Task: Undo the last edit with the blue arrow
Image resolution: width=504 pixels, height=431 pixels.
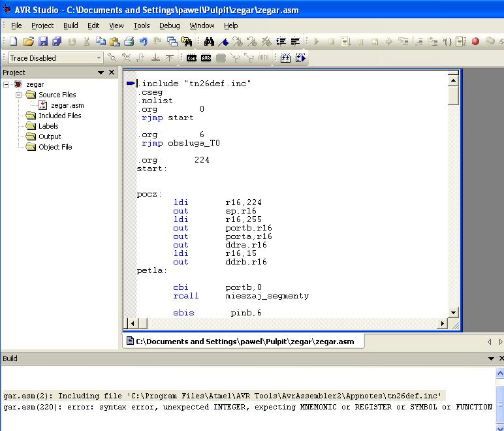Action: click(144, 41)
